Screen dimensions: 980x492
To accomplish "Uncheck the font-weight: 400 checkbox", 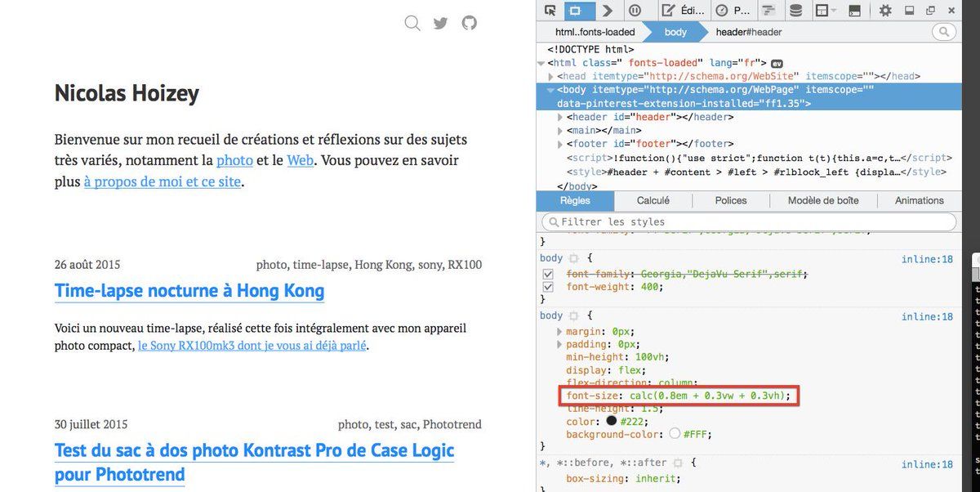I will pos(549,287).
